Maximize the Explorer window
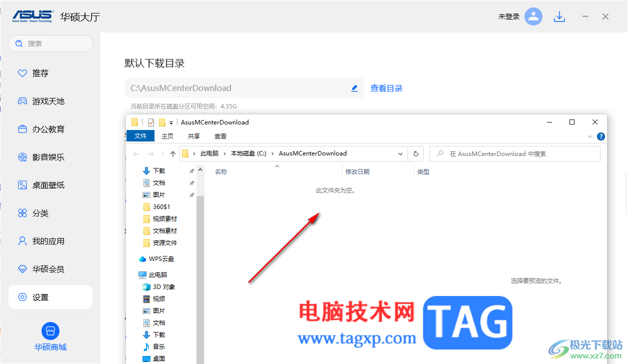The image size is (628, 364). (572, 122)
